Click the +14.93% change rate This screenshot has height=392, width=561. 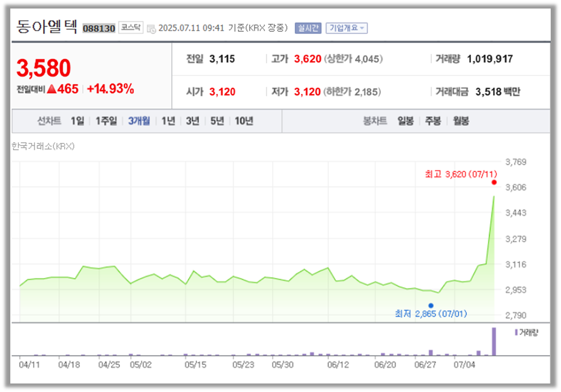pyautogui.click(x=110, y=89)
